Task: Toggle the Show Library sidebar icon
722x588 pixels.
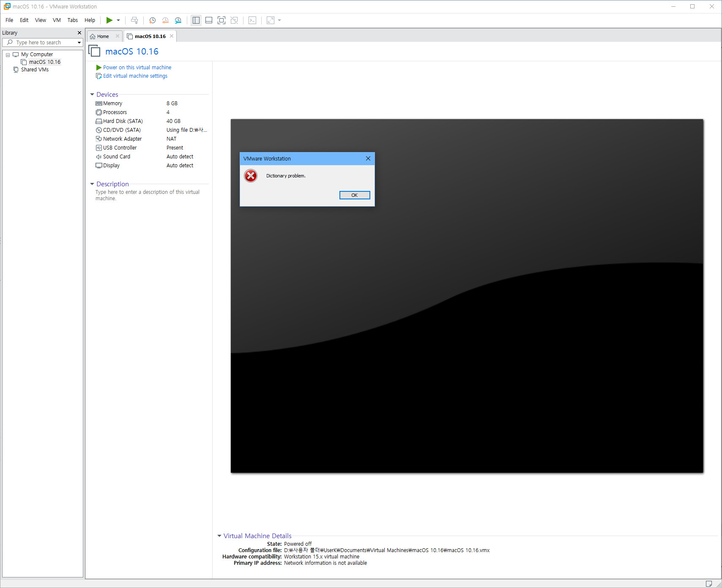Action: [x=196, y=20]
